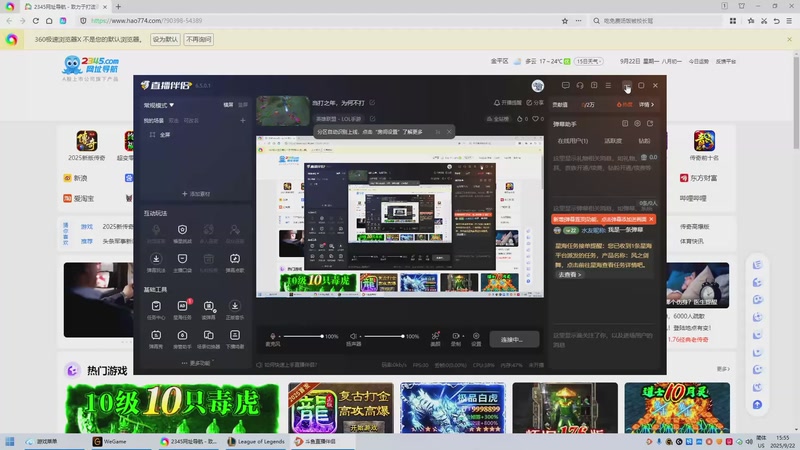
Task: Close the 分区自动识别 tooltip
Action: pyautogui.click(x=449, y=132)
